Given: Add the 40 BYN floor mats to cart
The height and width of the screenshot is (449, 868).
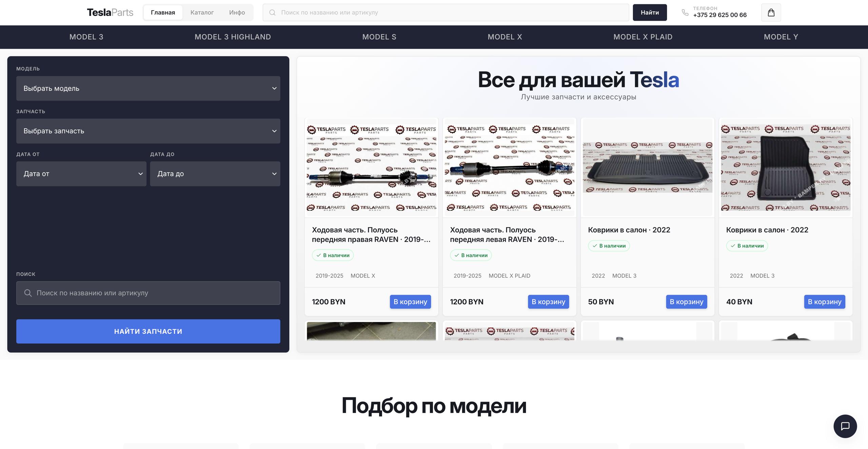Looking at the screenshot, I should coord(825,302).
